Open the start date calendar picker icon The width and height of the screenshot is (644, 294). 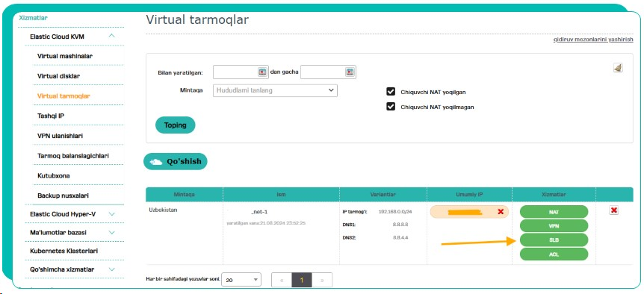pos(262,72)
